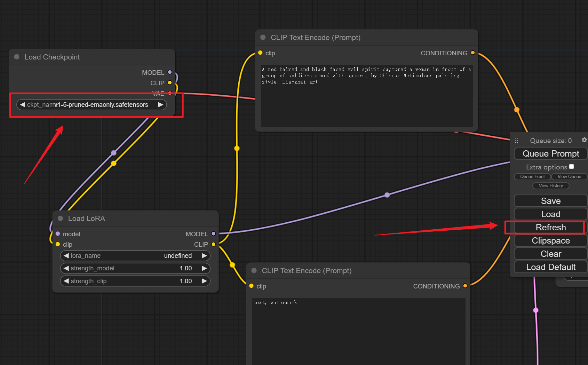Click the MODEL output port on Load Checkpoint
The width and height of the screenshot is (588, 365).
170,72
